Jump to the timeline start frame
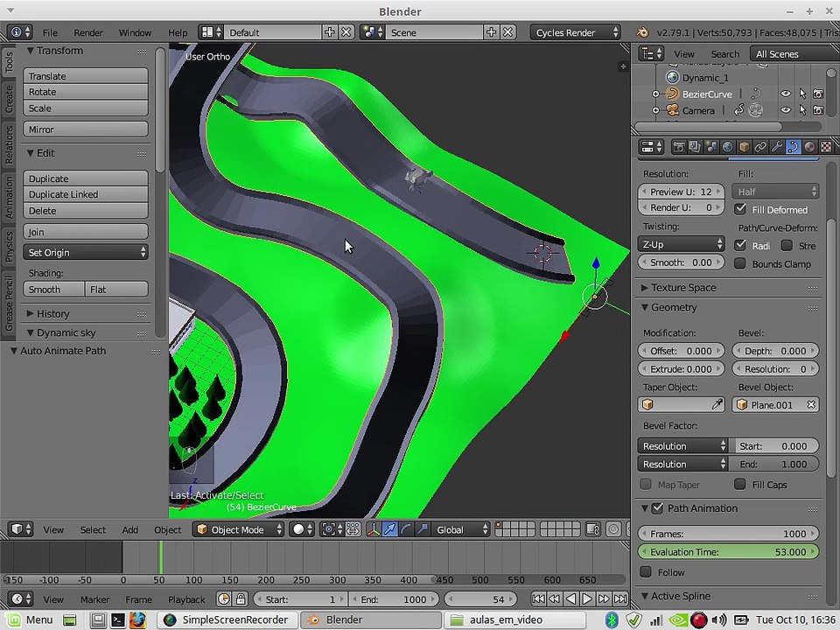Viewport: 840px width, 630px height. coord(538,598)
